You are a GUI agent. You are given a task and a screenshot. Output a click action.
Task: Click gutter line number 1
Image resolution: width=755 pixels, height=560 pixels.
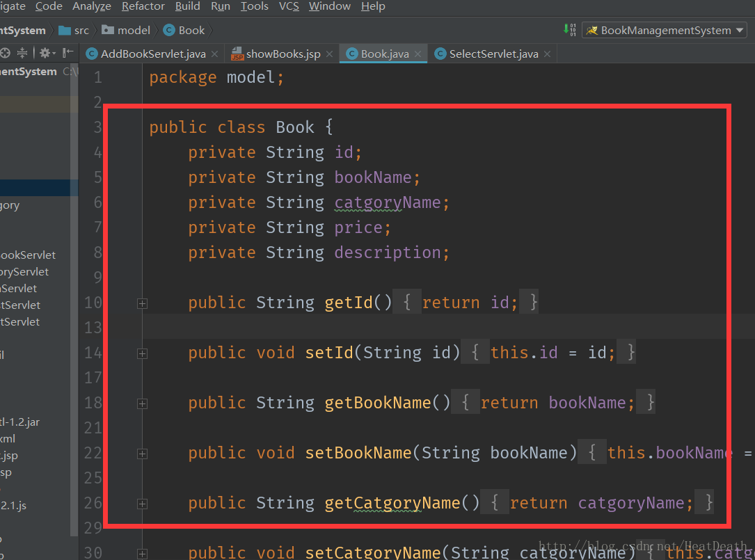(x=97, y=77)
